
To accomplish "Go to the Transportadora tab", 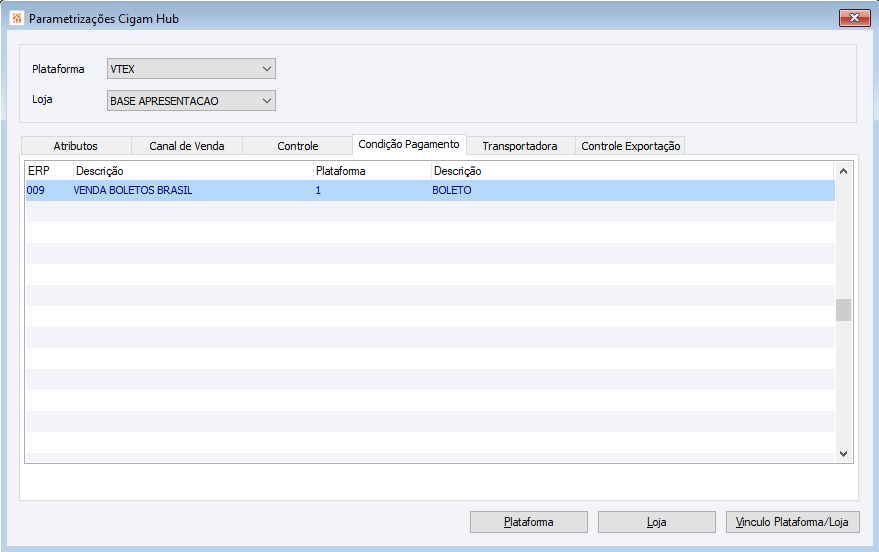I will (x=520, y=146).
